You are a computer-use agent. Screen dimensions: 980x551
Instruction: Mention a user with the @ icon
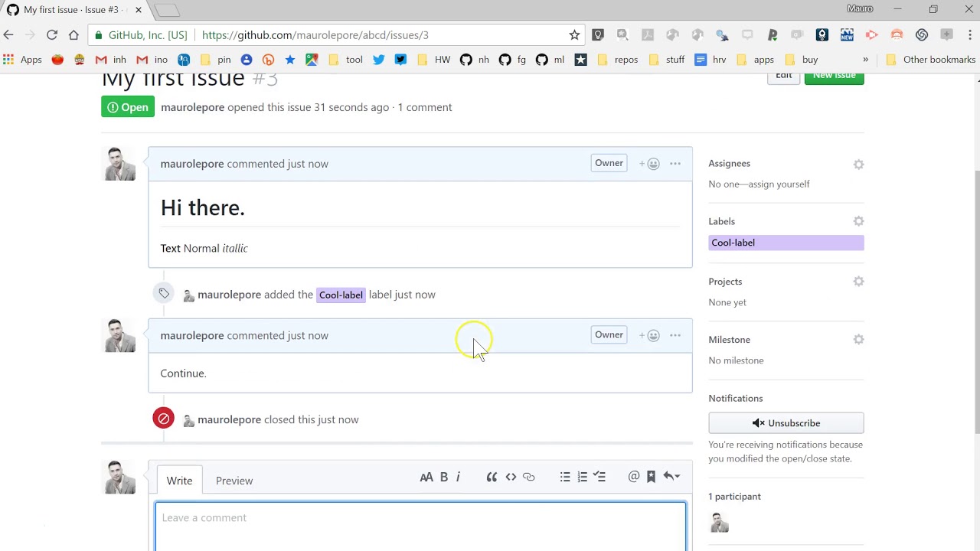(634, 477)
